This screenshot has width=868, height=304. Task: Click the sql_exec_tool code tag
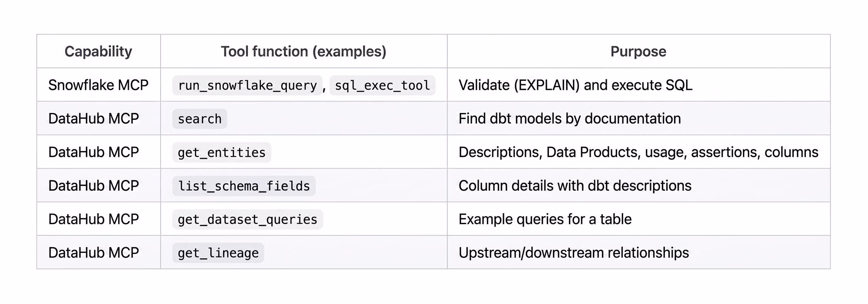coord(382,85)
